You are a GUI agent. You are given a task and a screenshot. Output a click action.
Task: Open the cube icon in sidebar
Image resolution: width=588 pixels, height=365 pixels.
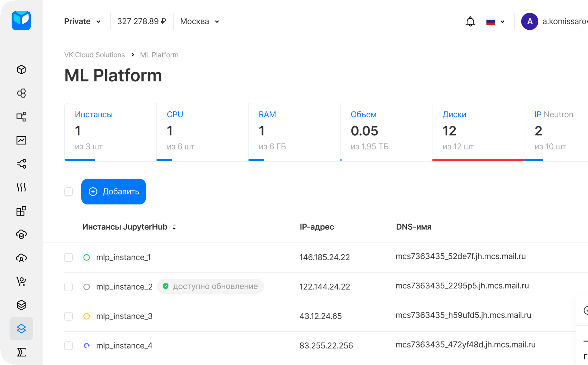pyautogui.click(x=21, y=70)
